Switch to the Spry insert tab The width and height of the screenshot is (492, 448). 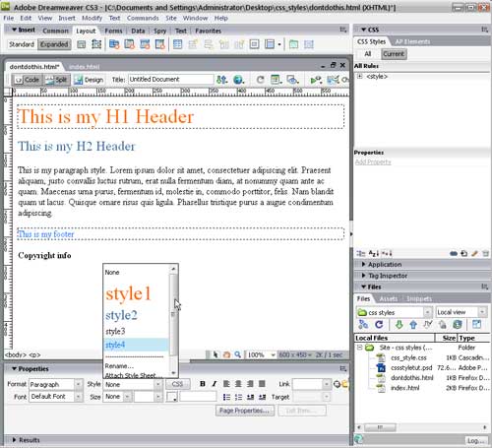[159, 31]
